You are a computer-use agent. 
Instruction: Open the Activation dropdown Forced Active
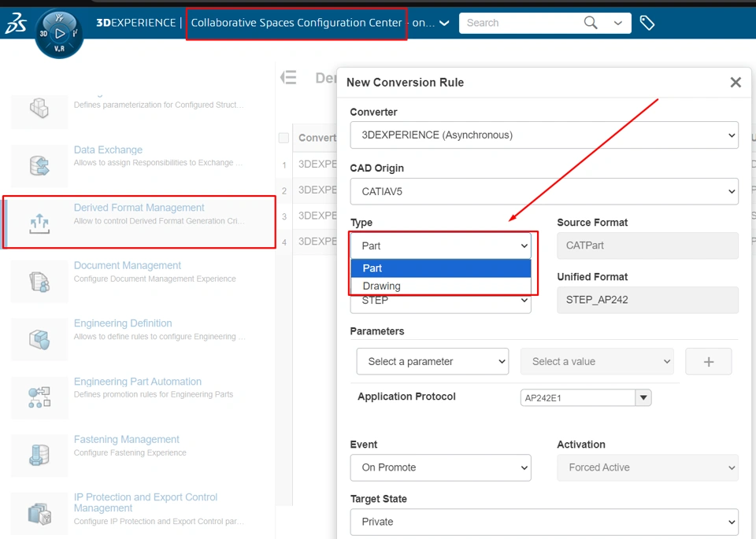pos(647,467)
